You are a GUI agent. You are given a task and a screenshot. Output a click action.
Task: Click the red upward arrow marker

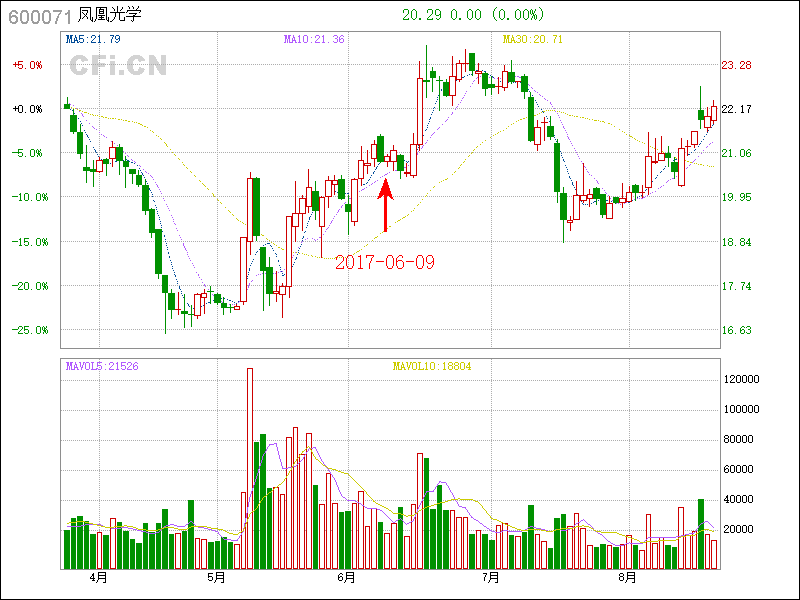click(x=385, y=204)
